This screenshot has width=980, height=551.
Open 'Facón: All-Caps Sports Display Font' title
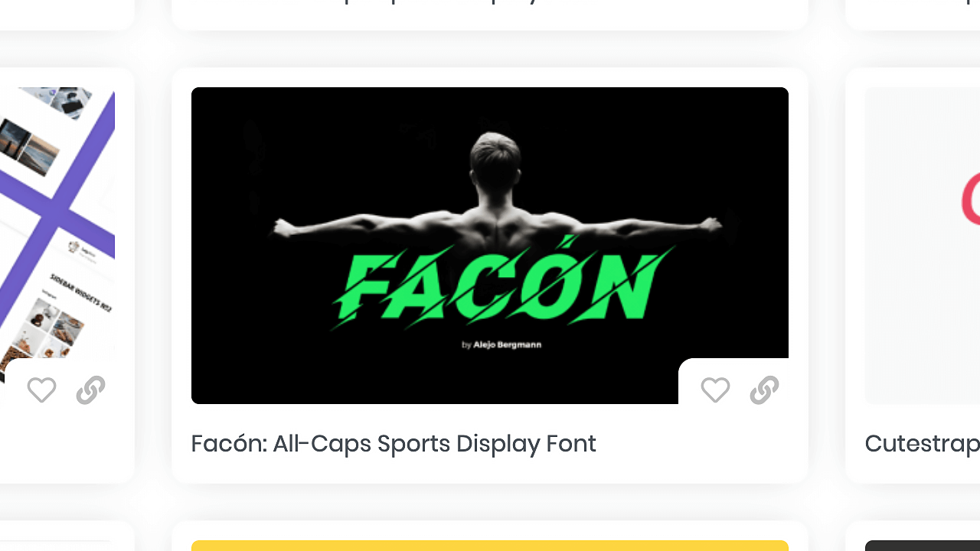tap(394, 444)
